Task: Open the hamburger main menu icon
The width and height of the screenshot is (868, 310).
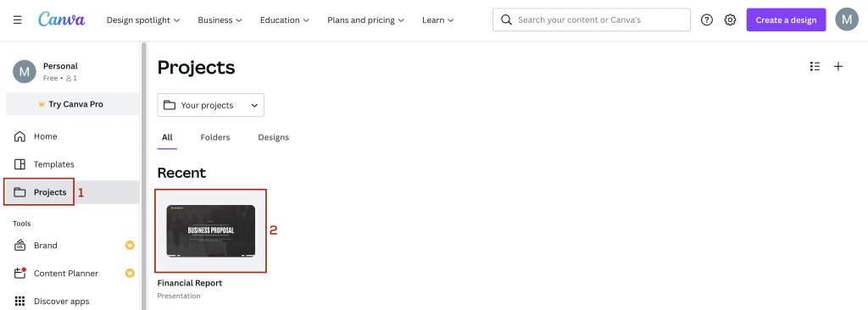Action: click(18, 20)
